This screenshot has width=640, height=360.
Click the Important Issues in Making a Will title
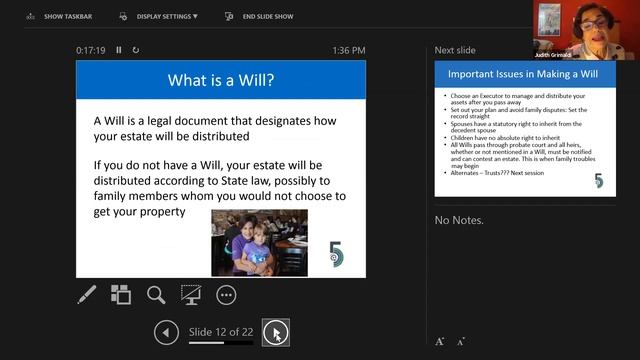pyautogui.click(x=523, y=74)
